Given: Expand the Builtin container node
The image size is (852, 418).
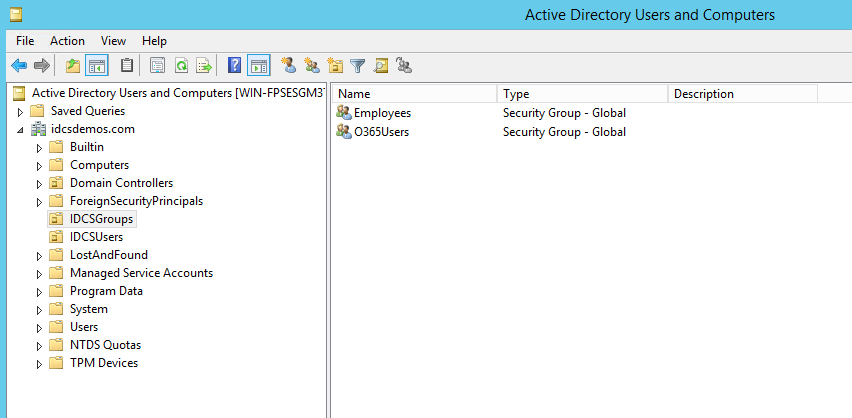Looking at the screenshot, I should click(39, 148).
